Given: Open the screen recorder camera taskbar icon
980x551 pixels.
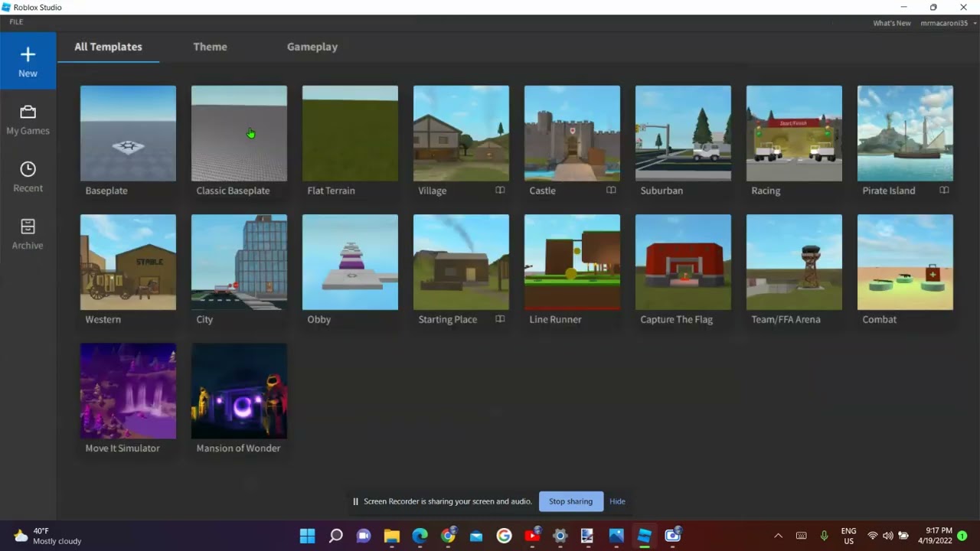Looking at the screenshot, I should [x=672, y=536].
